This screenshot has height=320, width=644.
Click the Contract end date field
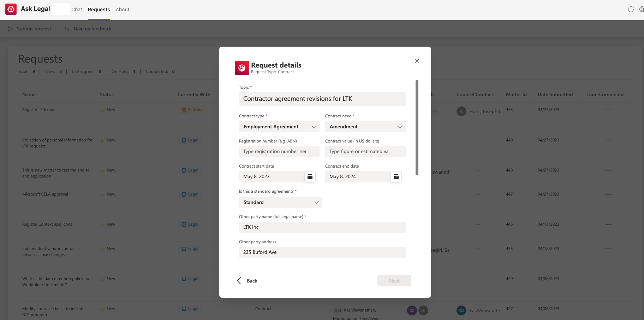[x=358, y=177]
